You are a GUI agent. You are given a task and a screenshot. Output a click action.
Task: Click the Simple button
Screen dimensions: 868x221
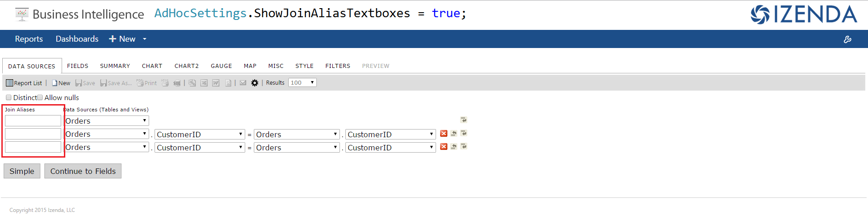[22, 171]
